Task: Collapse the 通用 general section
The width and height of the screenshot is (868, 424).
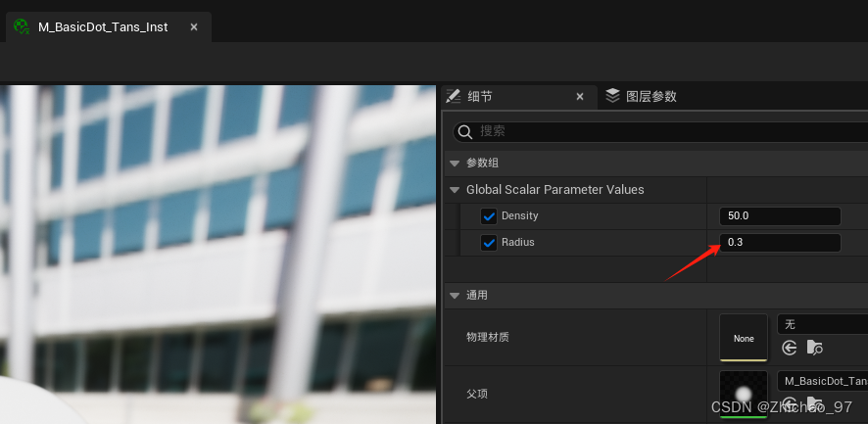Action: 455,296
